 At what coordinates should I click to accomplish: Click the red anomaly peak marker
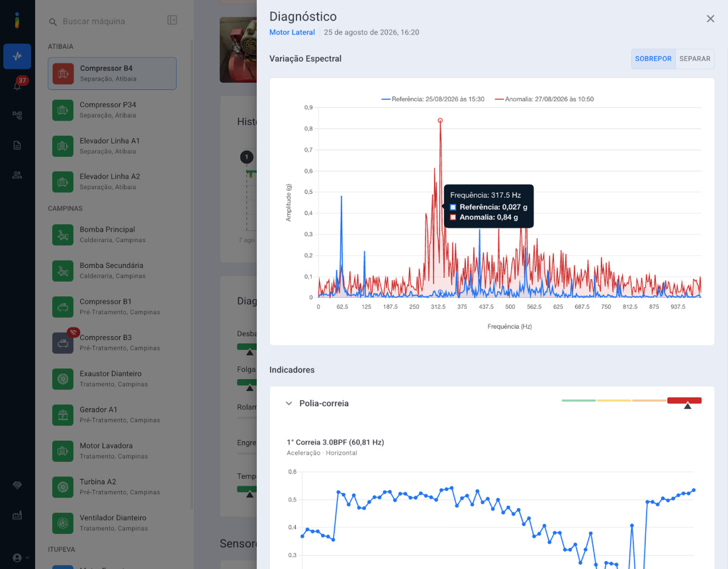click(x=440, y=120)
